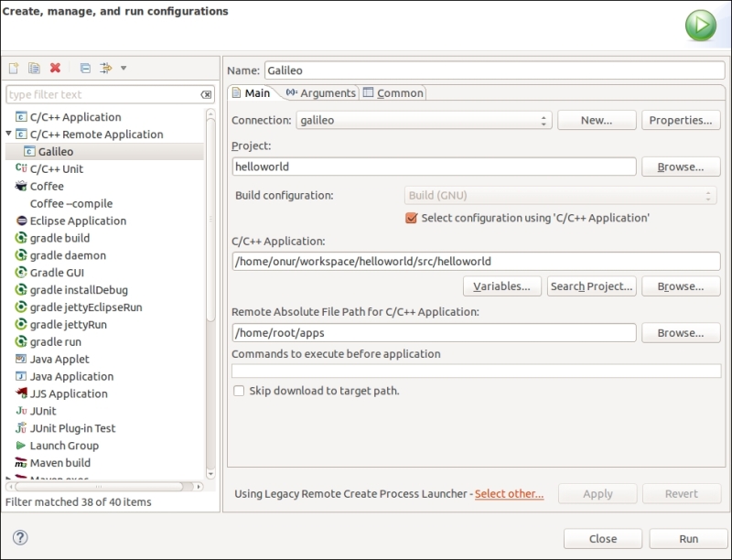Select Coffee --compile entry
The height and width of the screenshot is (560, 732).
click(71, 203)
